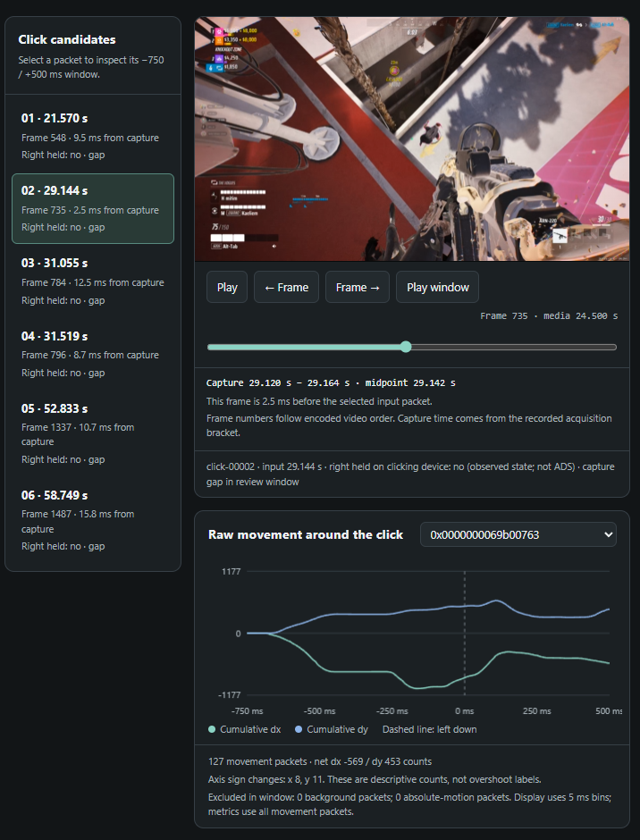Click the Play button

click(227, 287)
